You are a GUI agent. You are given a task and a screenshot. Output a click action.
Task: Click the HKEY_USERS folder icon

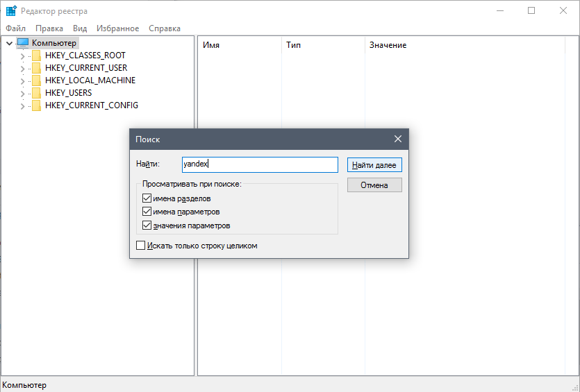37,93
